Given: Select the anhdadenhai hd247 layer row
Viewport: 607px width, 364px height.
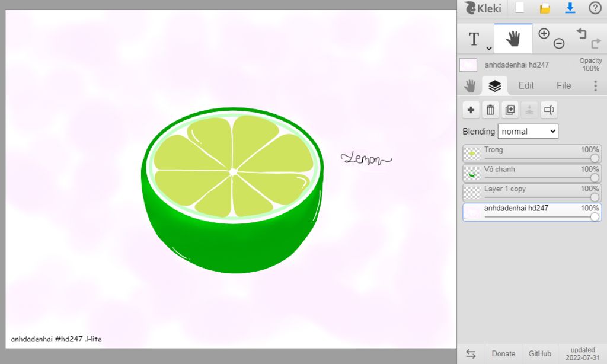Looking at the screenshot, I should coord(532,212).
